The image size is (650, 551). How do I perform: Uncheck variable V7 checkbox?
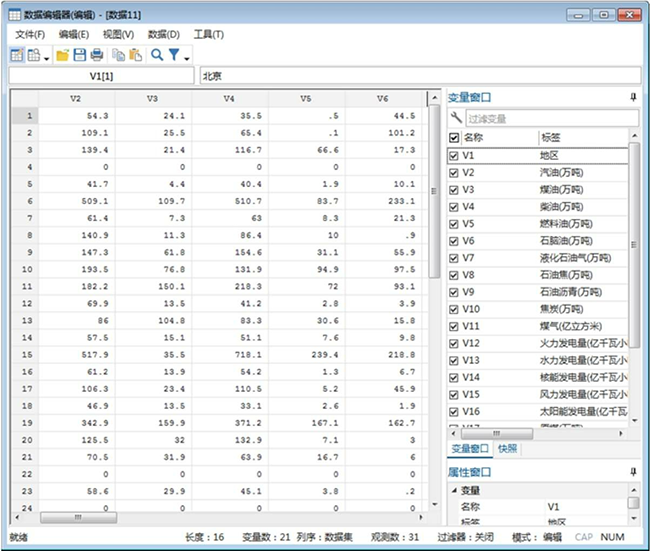454,258
